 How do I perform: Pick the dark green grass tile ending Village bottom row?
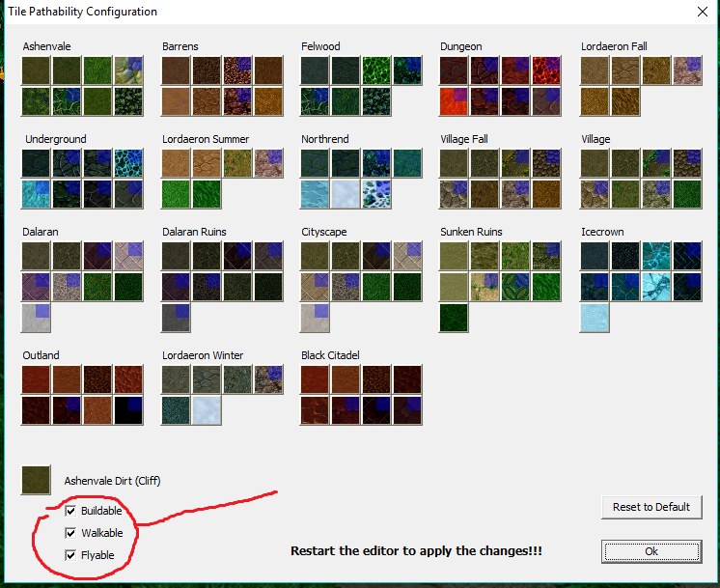click(x=687, y=194)
